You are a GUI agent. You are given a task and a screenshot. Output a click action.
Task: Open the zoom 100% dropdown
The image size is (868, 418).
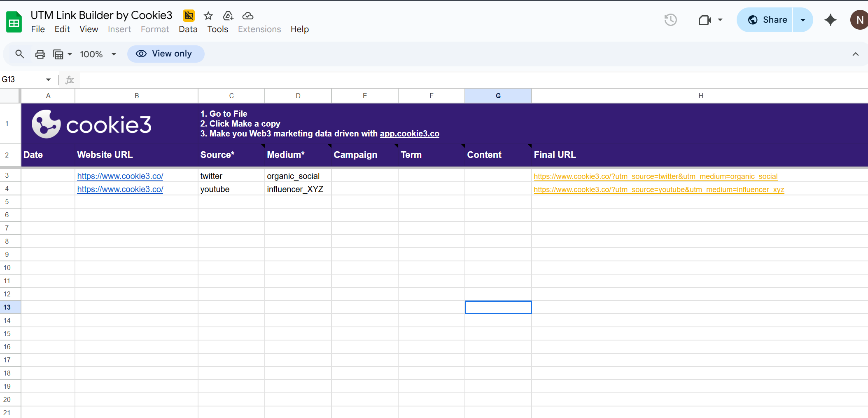pyautogui.click(x=98, y=54)
